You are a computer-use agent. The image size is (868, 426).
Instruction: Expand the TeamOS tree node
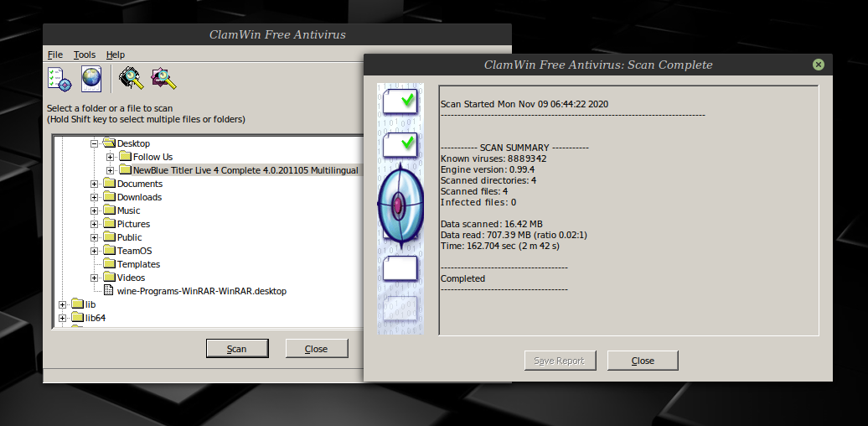[x=94, y=251]
